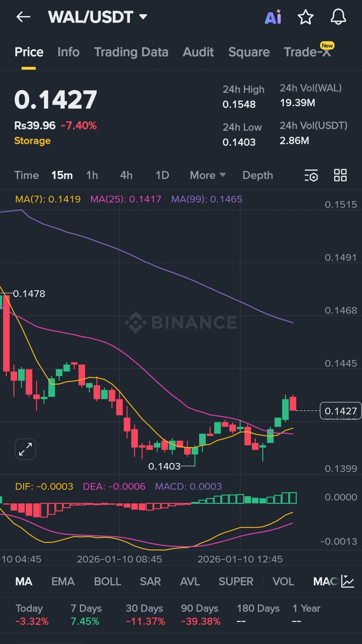This screenshot has height=644, width=362.
Task: Tap the 24h High value 0.1548
Action: (239, 104)
